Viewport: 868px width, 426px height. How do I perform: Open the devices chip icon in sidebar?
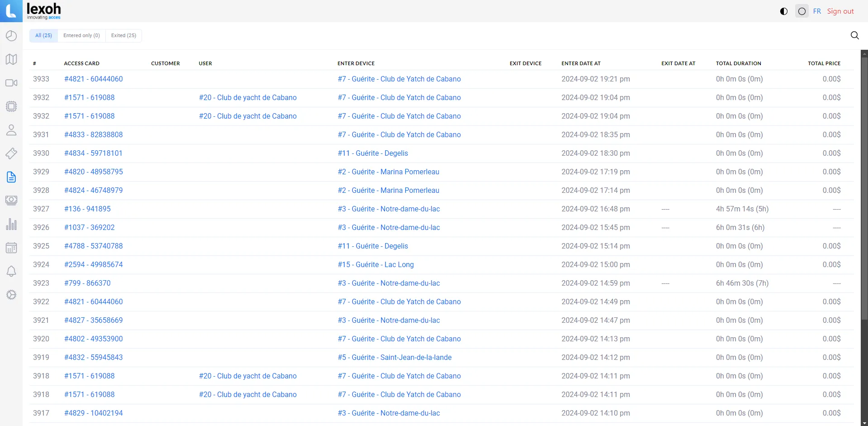coord(11,106)
